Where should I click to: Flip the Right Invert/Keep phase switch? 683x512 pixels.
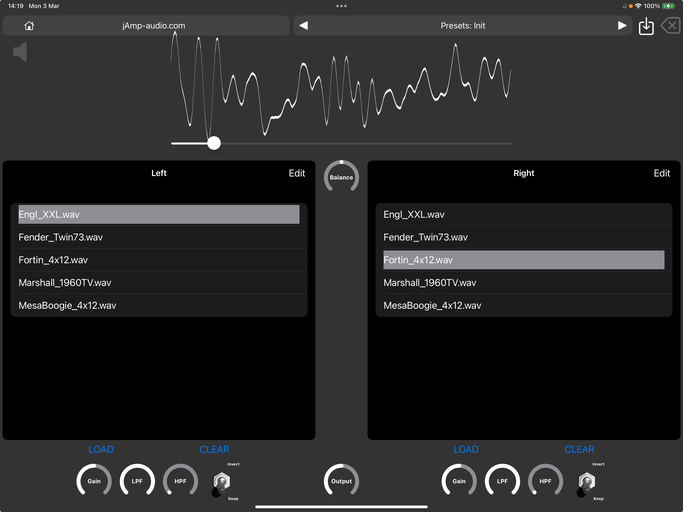pyautogui.click(x=587, y=483)
